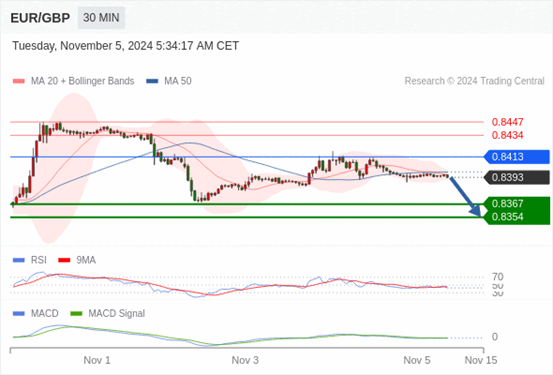Click the chart timestamp Tuesday, November 5, 2024
The image size is (553, 375).
[x=126, y=46]
